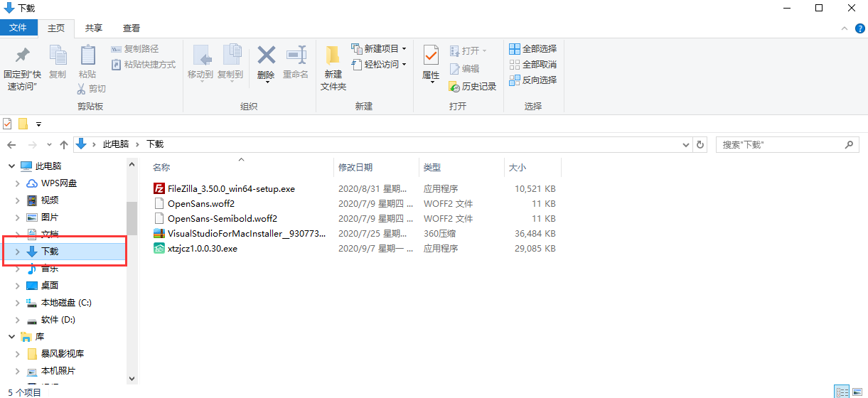Expand the 本地磁盘 (C:) tree node

pyautogui.click(x=17, y=303)
